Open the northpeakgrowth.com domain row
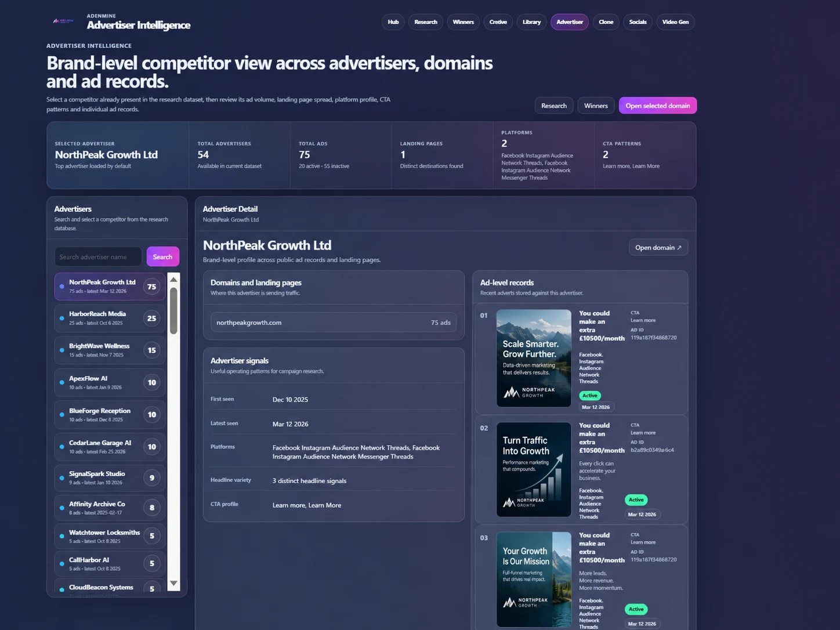Image resolution: width=840 pixels, height=630 pixels. point(334,323)
